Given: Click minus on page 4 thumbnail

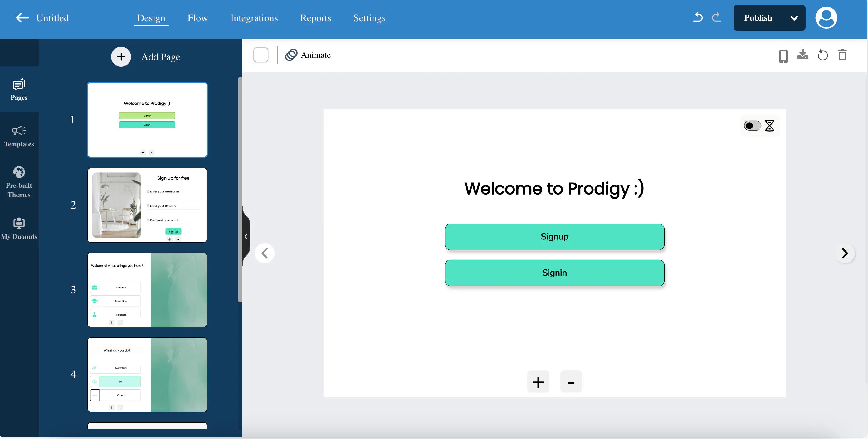Looking at the screenshot, I should click(x=120, y=408).
